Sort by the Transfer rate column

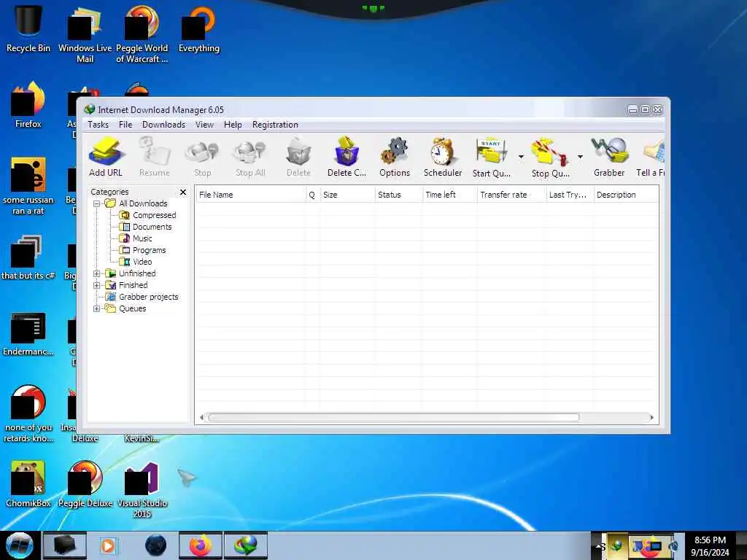[x=511, y=195]
